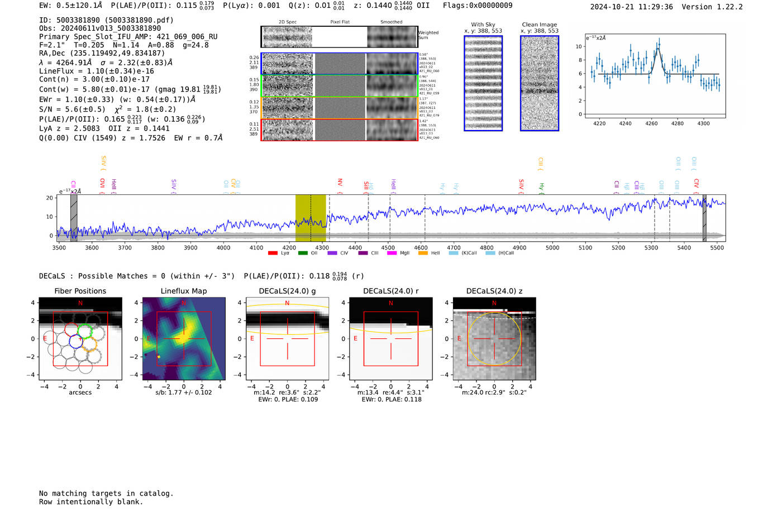Click the (H)CaII light blue legend swatch
This screenshot has width=782, height=532.
point(490,253)
